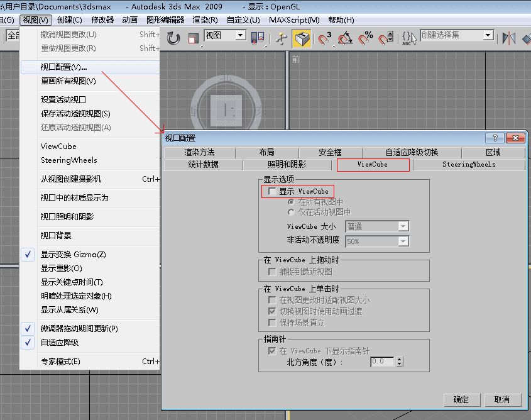Uncheck 显示变换 Gizmo(Z) in the menu
This screenshot has height=420, width=531.
(90, 255)
